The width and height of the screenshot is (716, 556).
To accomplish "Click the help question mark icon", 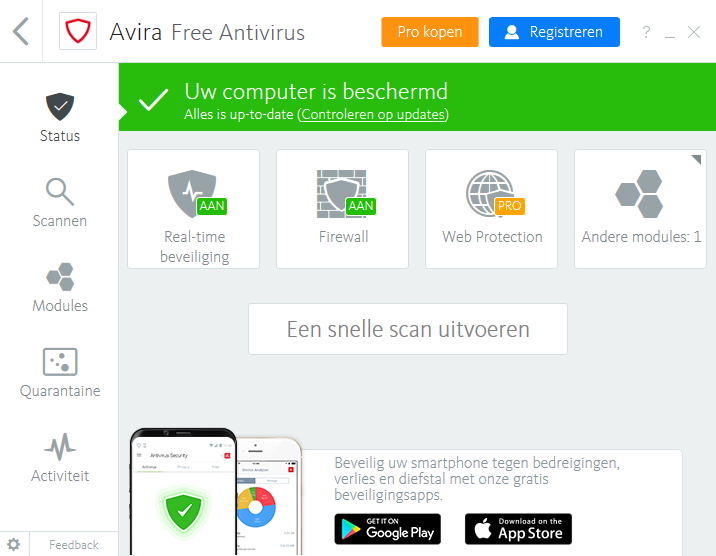I will (646, 32).
